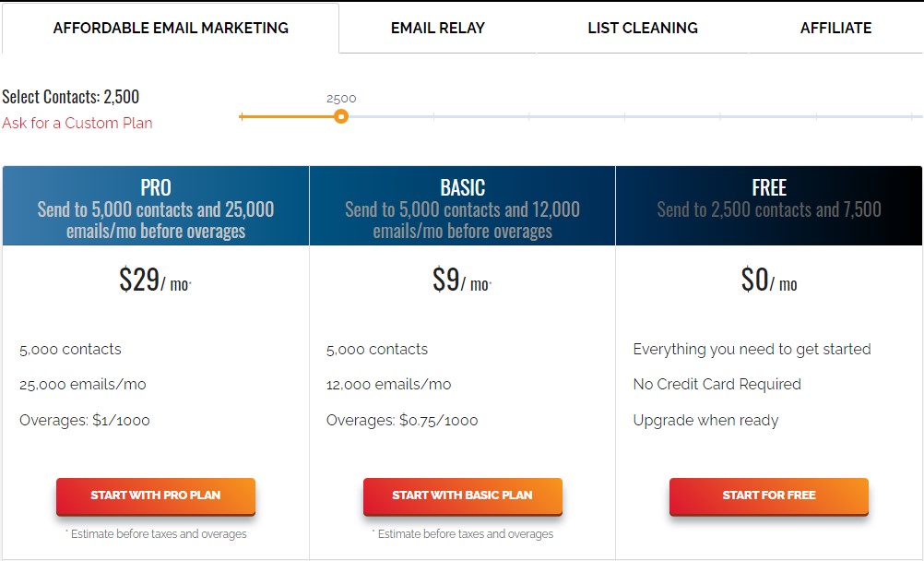Click the orange contacts slider handle
Viewport: 924px width, 561px height.
click(340, 116)
